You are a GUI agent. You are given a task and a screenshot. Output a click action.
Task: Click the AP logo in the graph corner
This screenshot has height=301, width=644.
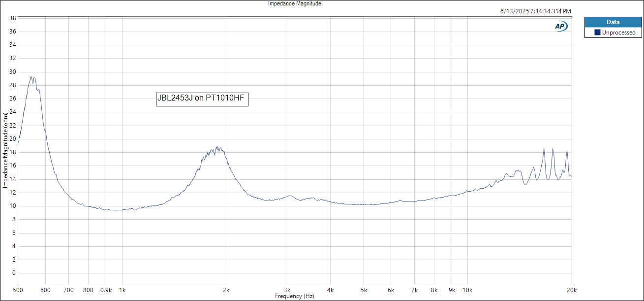pyautogui.click(x=561, y=27)
